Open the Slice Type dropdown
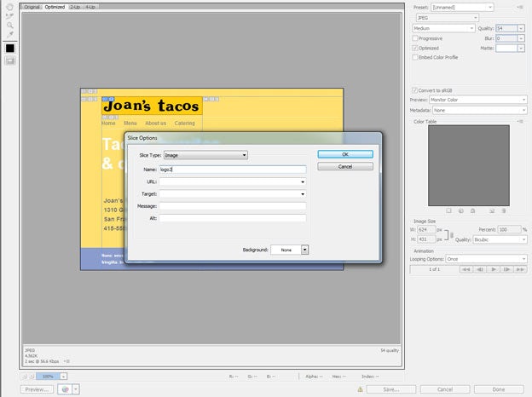This screenshot has width=532, height=397. 205,155
